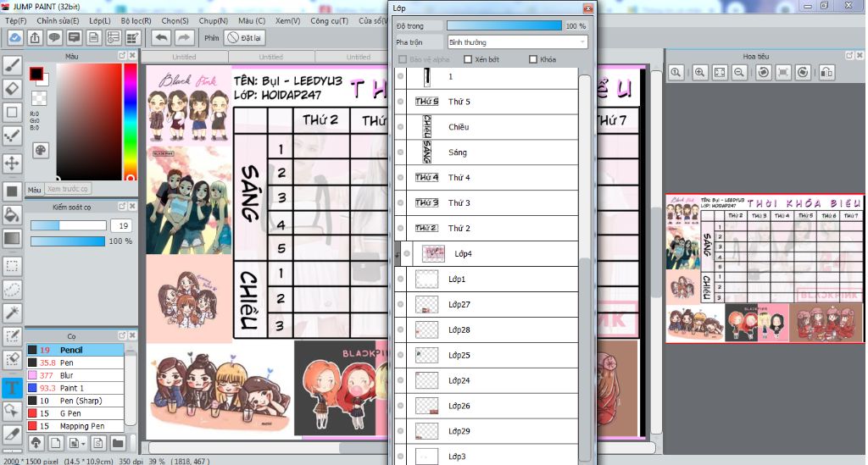Rotate canvas right in Navigator
The width and height of the screenshot is (868, 465).
(804, 73)
